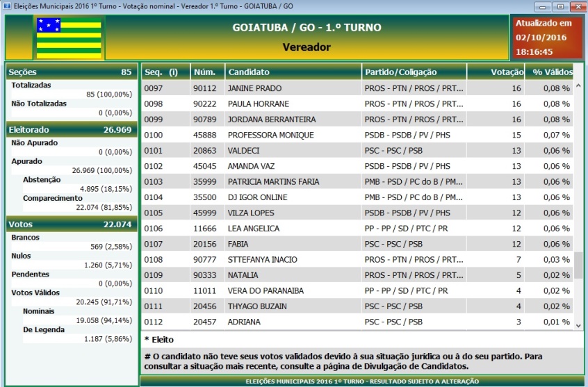Image resolution: width=588 pixels, height=387 pixels.
Task: Select candidate row NATALIA
Action: pos(357,275)
